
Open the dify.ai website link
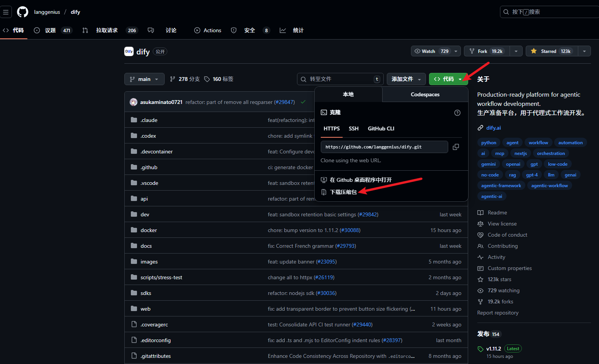tap(493, 128)
